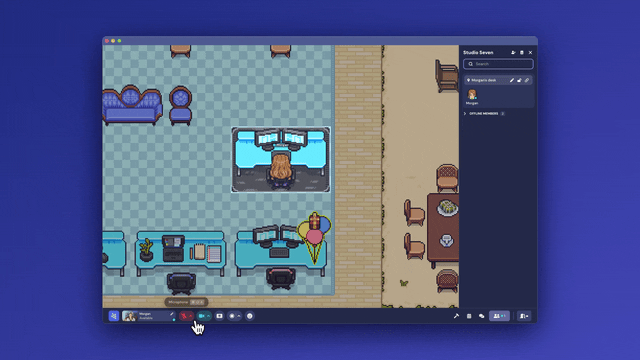The width and height of the screenshot is (640, 360).
Task: Rename Morgan's desk with pencil icon
Action: point(511,80)
